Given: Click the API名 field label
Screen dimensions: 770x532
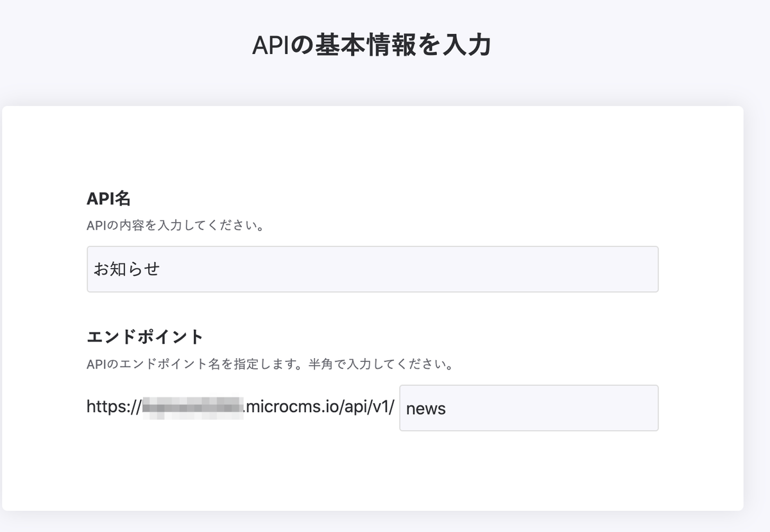Looking at the screenshot, I should 107,199.
